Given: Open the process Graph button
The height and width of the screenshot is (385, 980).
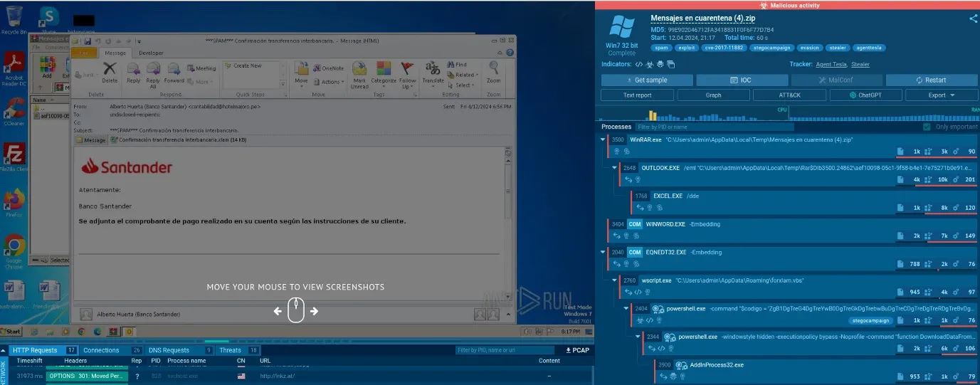Looking at the screenshot, I should coord(713,95).
